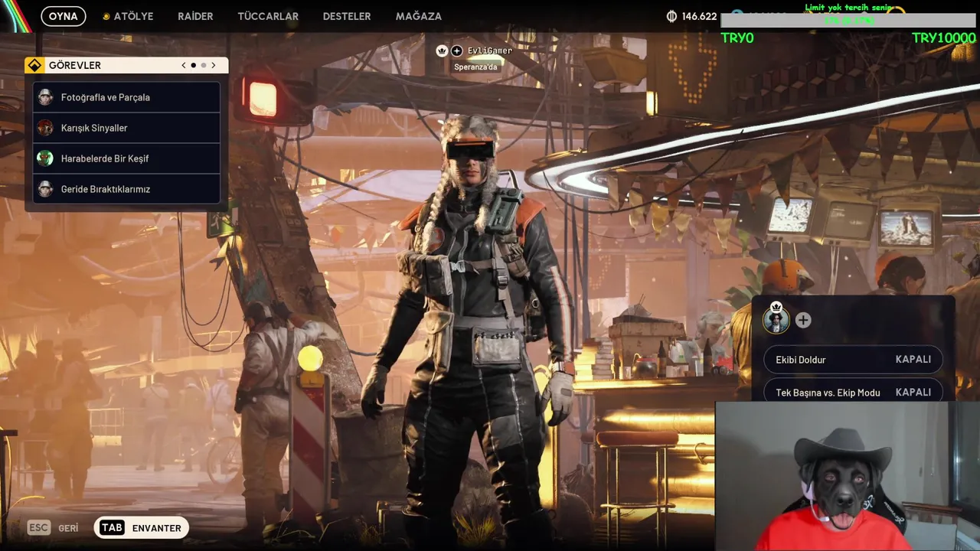The image size is (980, 551).
Task: Click the TRY0 donation label
Action: (737, 38)
